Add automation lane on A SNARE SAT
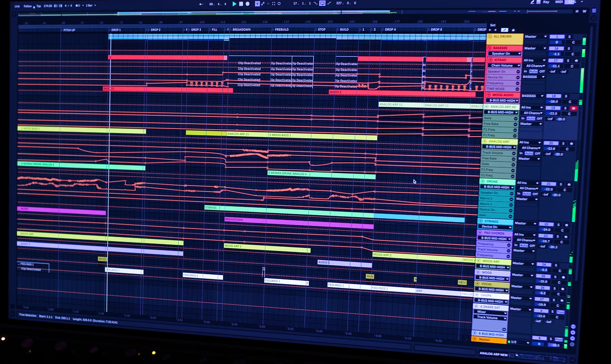 pyautogui.click(x=504, y=329)
